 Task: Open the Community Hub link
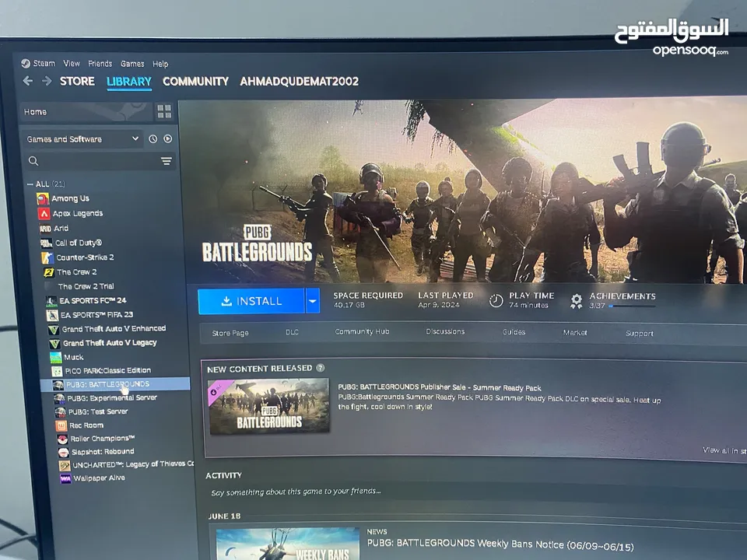362,331
